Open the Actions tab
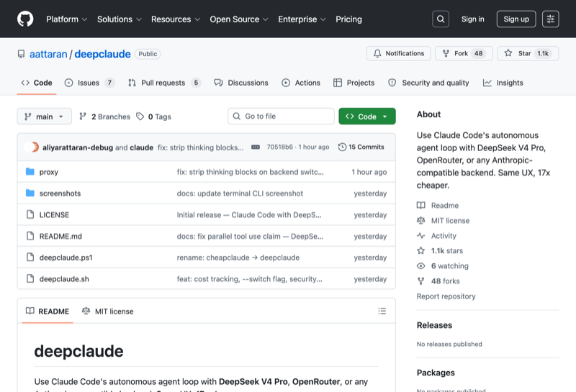The height and width of the screenshot is (392, 576). pos(301,83)
